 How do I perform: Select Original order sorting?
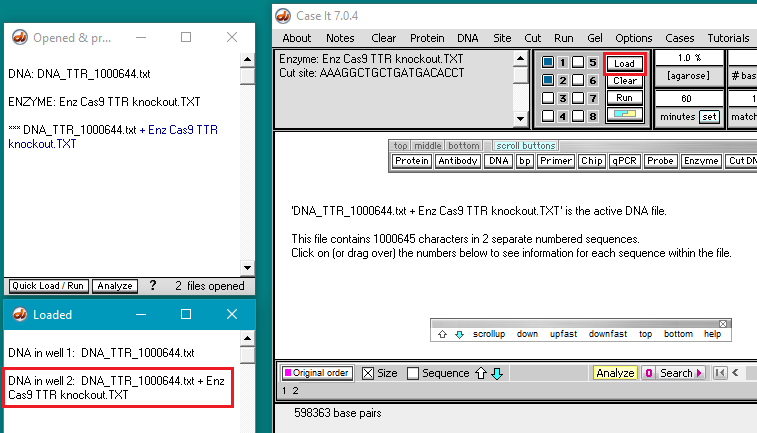(318, 373)
